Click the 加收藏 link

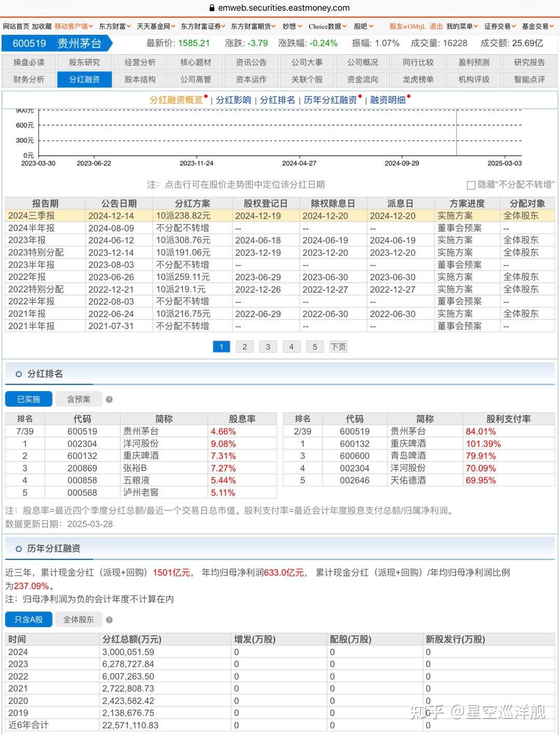click(41, 26)
